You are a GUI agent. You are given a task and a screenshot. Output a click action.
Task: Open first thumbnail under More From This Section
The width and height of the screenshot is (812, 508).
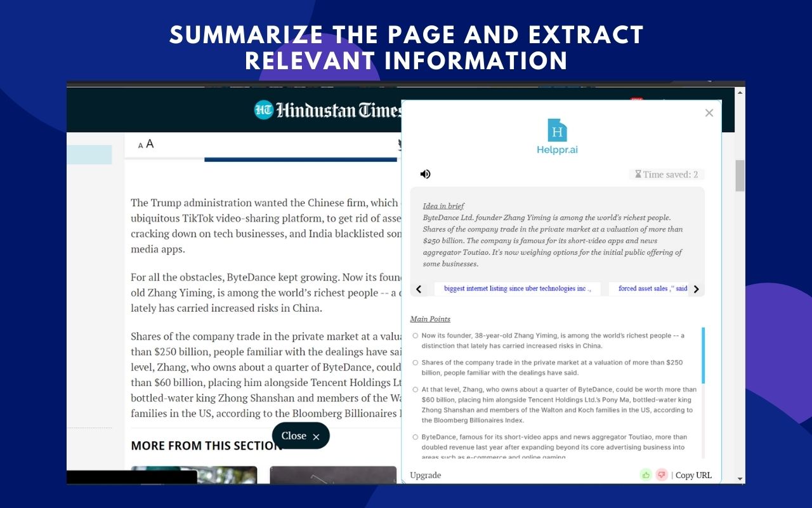194,475
